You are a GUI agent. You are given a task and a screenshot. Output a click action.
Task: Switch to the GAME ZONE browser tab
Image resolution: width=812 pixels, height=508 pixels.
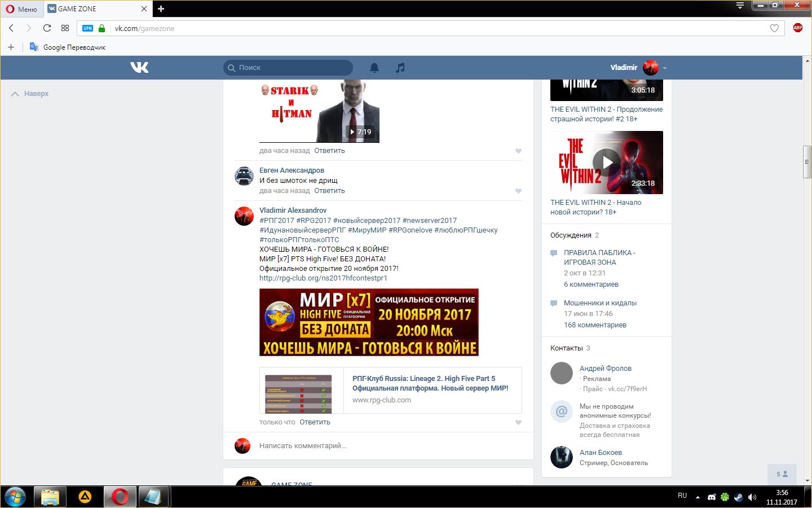pyautogui.click(x=96, y=8)
